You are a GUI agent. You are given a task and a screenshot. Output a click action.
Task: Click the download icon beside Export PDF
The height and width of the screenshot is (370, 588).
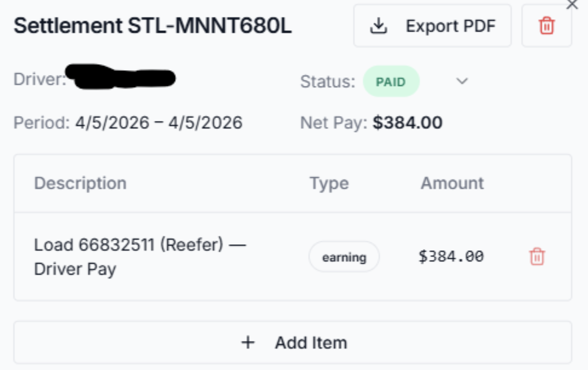[379, 26]
